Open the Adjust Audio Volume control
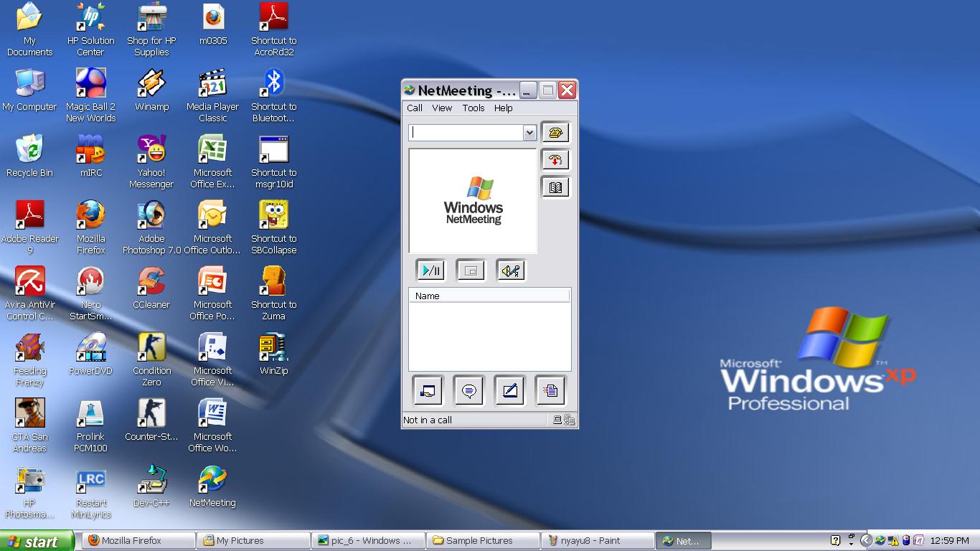This screenshot has height=551, width=980. coord(511,270)
